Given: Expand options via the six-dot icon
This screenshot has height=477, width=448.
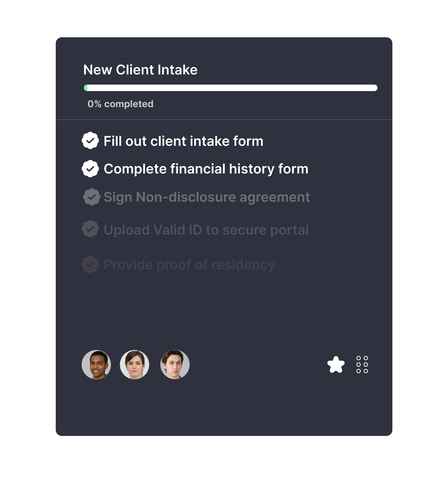Looking at the screenshot, I should coord(362,364).
